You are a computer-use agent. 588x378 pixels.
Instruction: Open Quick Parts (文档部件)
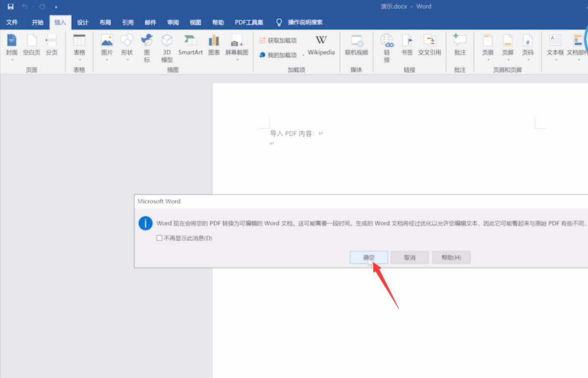point(577,47)
